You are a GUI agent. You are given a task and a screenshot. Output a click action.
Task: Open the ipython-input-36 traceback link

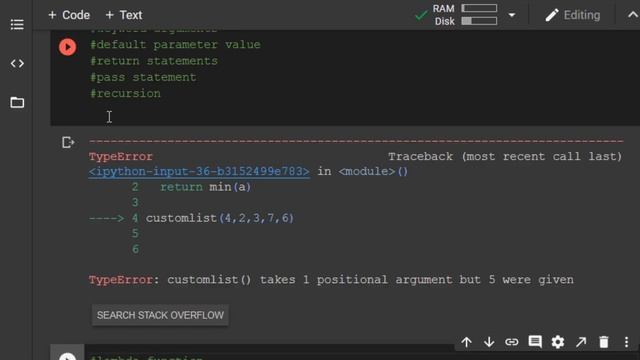pos(199,171)
